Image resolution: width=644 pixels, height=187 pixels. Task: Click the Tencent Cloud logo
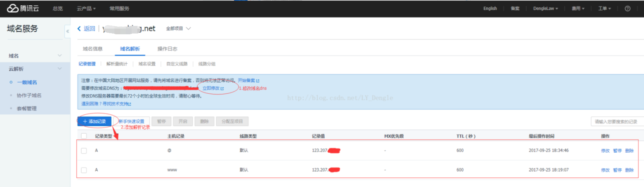(23, 8)
